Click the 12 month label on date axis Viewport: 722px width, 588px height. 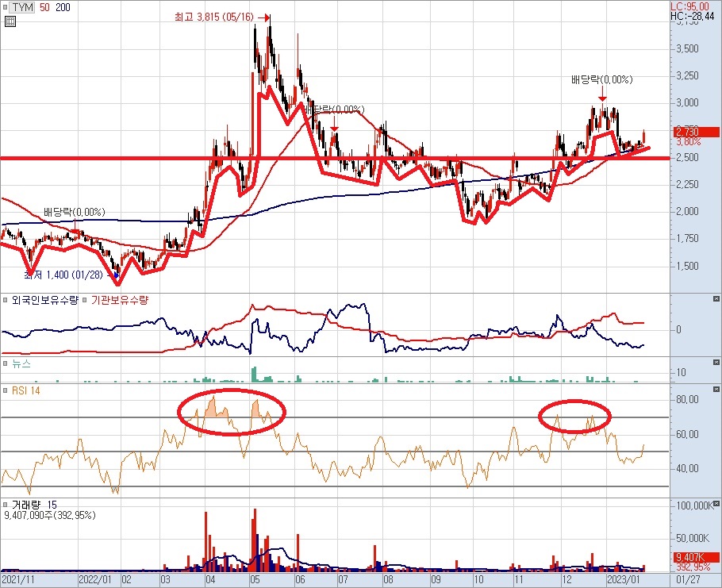coord(566,580)
